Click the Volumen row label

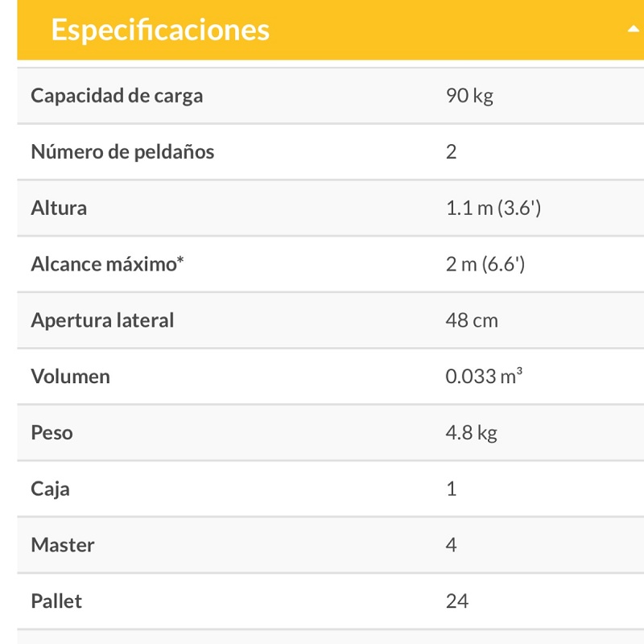click(70, 377)
